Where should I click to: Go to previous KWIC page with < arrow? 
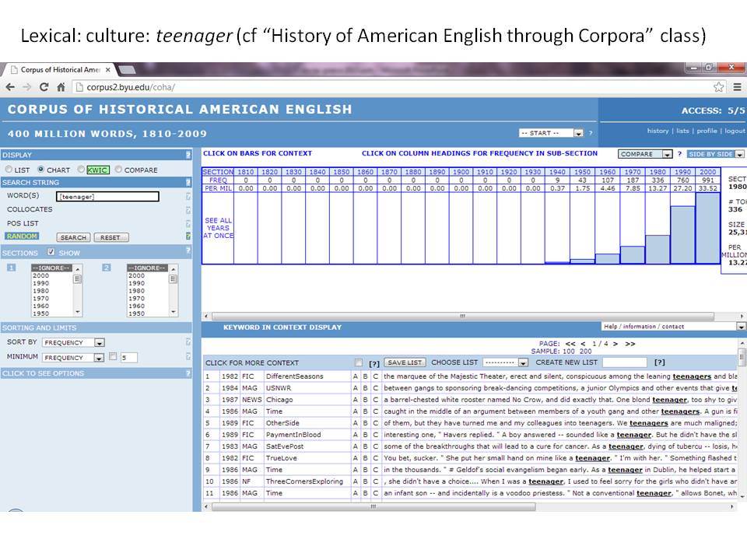[583, 343]
